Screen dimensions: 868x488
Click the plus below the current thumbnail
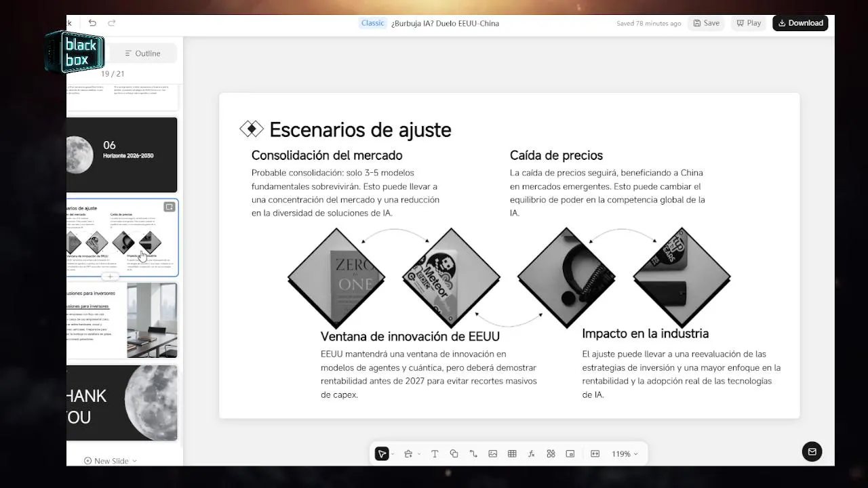(x=111, y=277)
